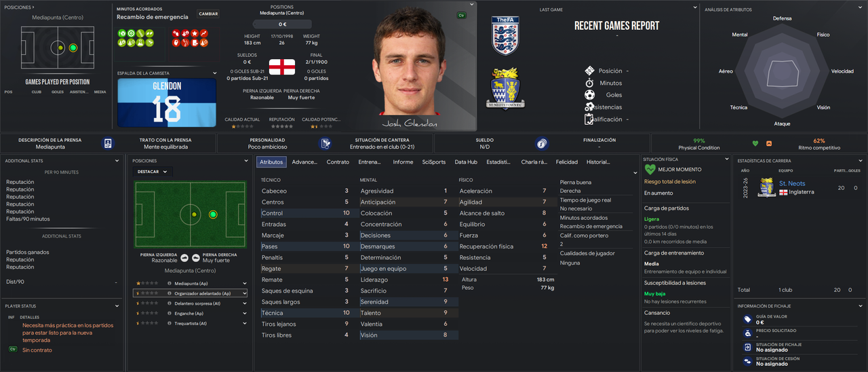Screen dimensions: 868x372
Task: Select the Enganche (Ap) role row
Action: pyautogui.click(x=191, y=314)
